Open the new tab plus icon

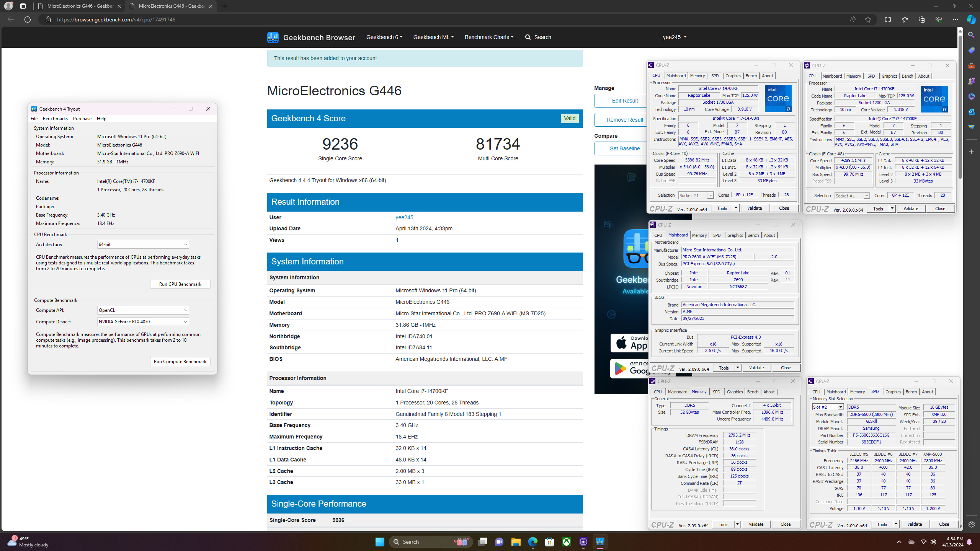coord(225,6)
